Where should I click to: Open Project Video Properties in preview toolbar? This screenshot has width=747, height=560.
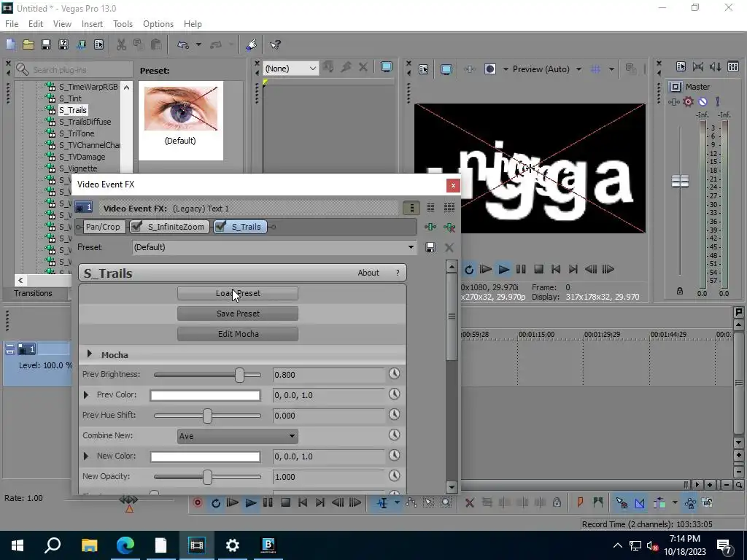click(424, 69)
